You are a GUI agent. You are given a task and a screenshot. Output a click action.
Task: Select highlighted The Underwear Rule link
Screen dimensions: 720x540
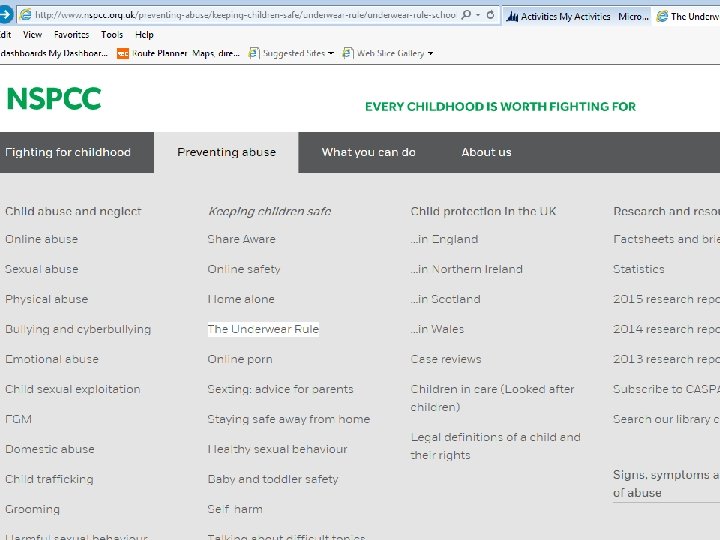263,329
